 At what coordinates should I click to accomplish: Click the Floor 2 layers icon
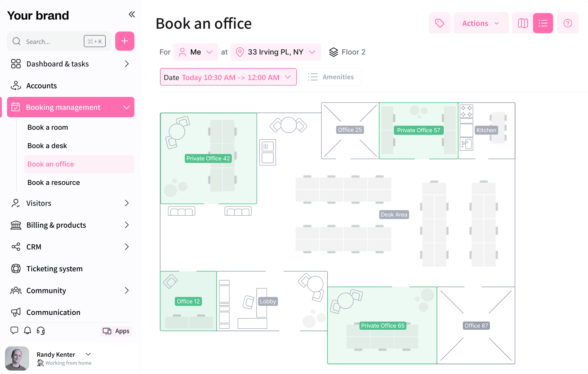[x=333, y=52]
